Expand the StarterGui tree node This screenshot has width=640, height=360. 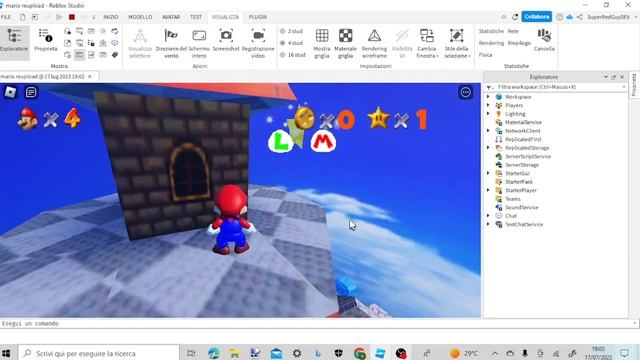(x=488, y=173)
